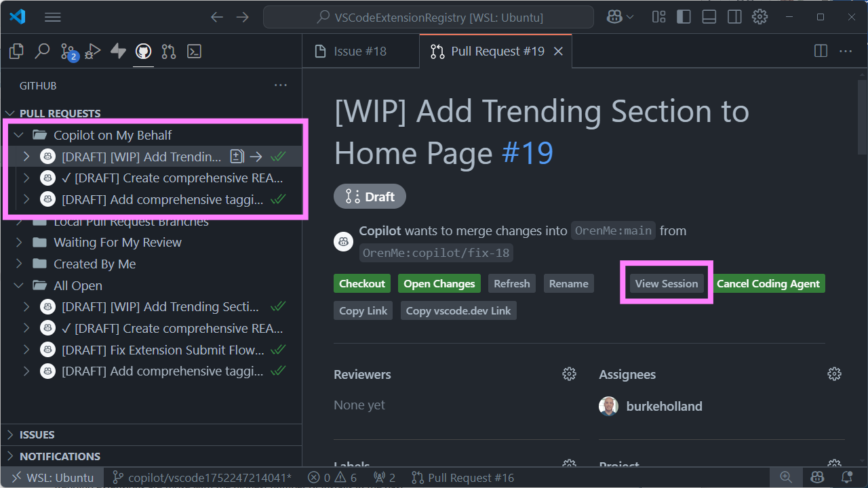868x488 pixels.
Task: Expand the ISSUES section
Action: pyautogui.click(x=12, y=434)
